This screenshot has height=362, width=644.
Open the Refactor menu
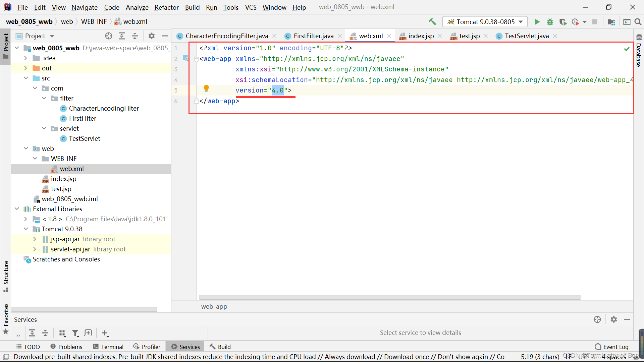(166, 7)
